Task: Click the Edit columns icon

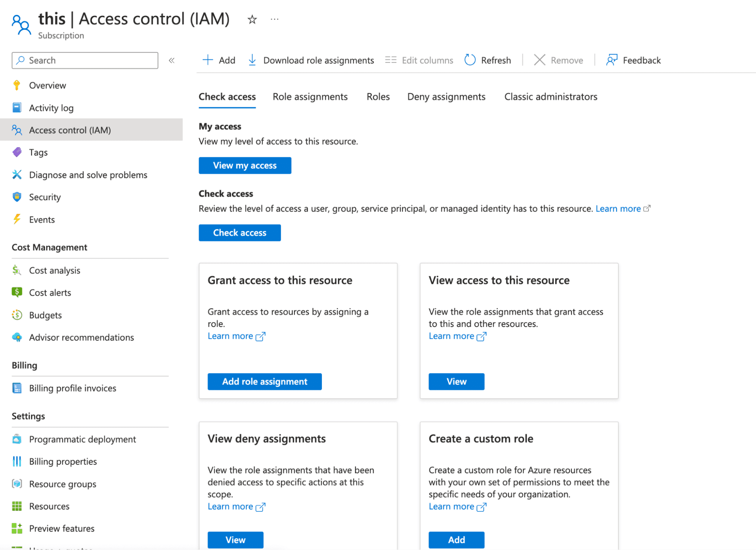Action: [x=391, y=60]
